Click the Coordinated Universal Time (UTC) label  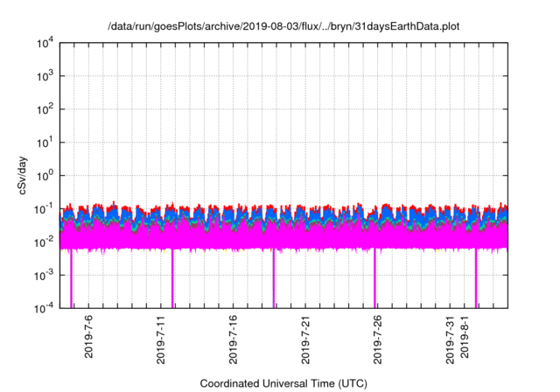(x=283, y=383)
